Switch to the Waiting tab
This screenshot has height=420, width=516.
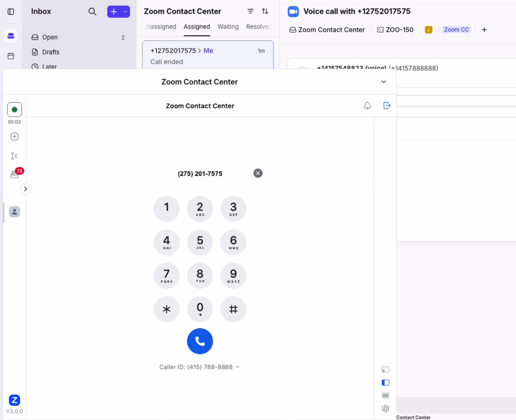click(x=228, y=27)
